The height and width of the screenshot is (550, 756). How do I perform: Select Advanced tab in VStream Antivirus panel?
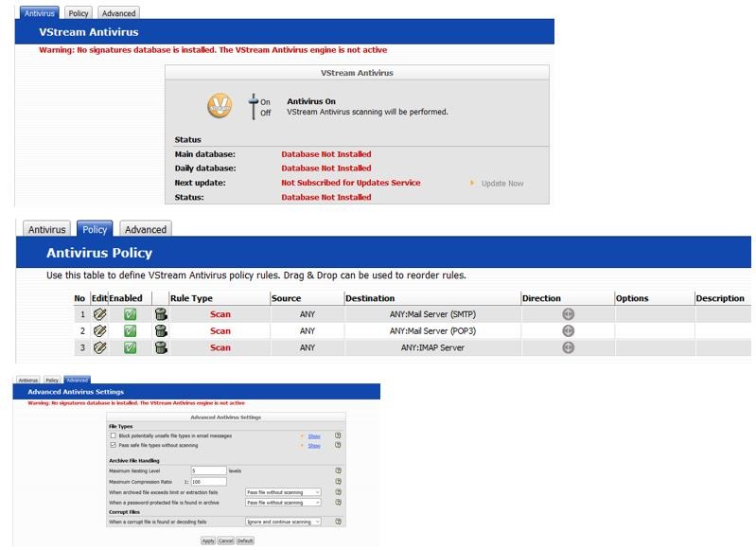click(x=118, y=13)
